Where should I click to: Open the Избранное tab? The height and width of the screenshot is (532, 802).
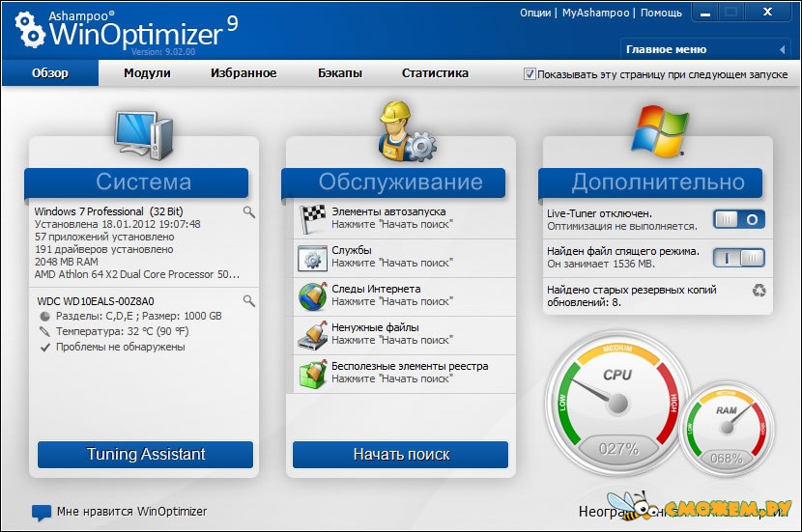243,73
